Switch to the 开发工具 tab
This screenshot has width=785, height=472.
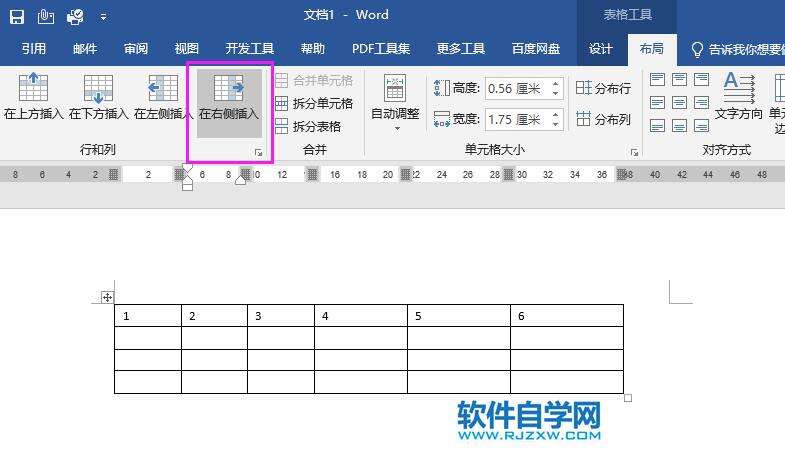[249, 49]
